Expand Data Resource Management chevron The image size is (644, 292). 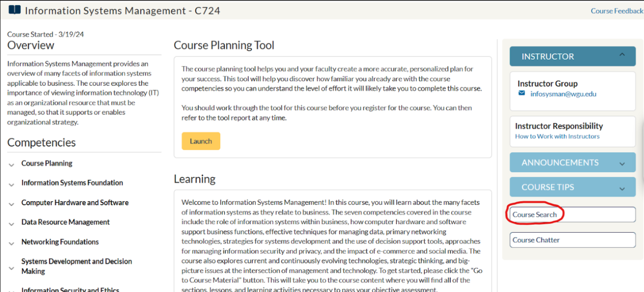pos(11,224)
